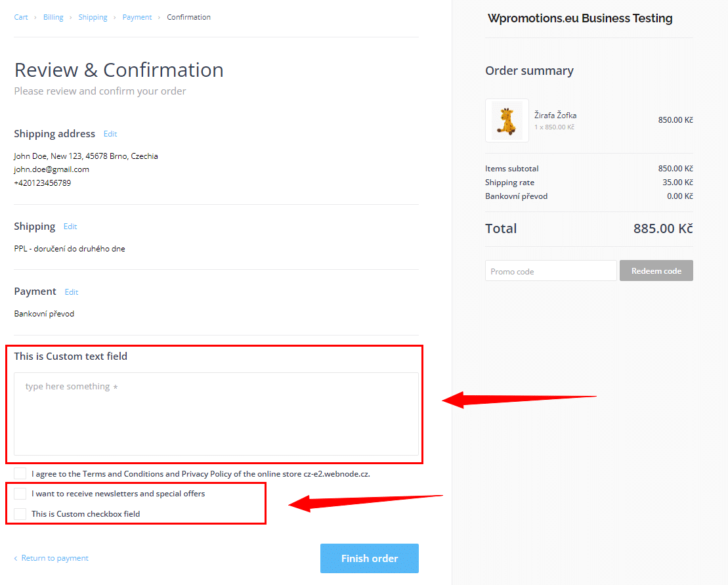Click the Wpromotions.eu Business Testing store title

(x=580, y=18)
